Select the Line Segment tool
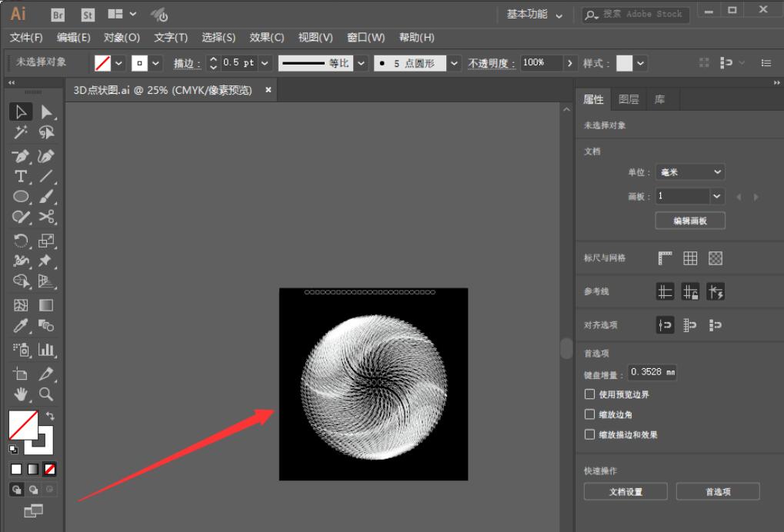This screenshot has width=784, height=532. (46, 176)
